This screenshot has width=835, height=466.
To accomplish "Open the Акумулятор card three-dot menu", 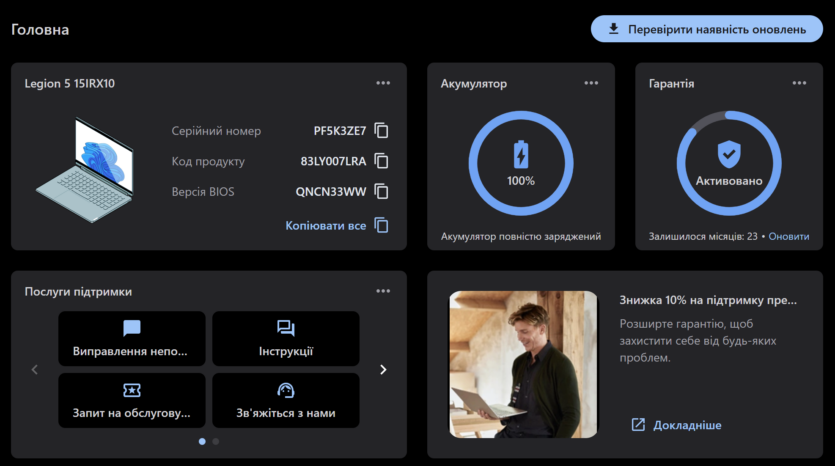I will [591, 83].
